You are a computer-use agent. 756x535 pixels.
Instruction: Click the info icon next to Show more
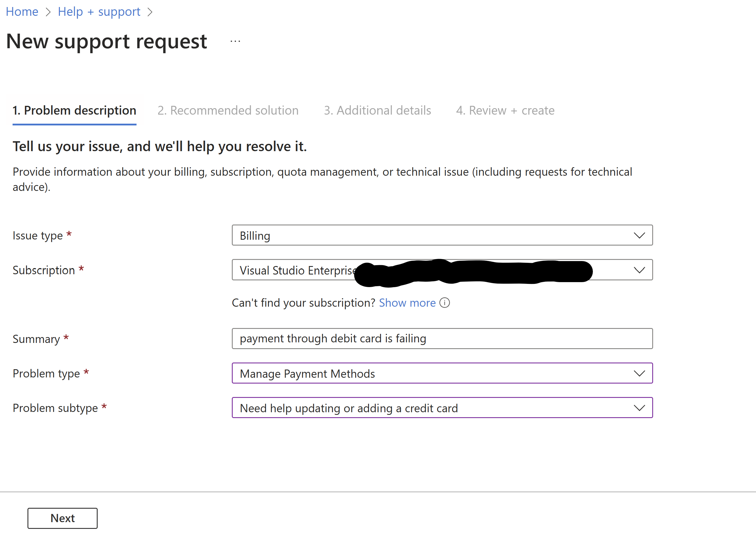[444, 303]
